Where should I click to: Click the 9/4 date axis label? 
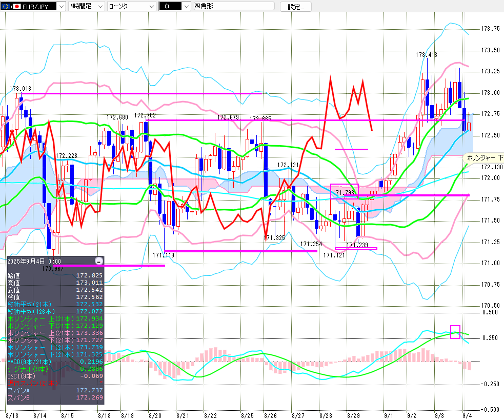pyautogui.click(x=467, y=415)
